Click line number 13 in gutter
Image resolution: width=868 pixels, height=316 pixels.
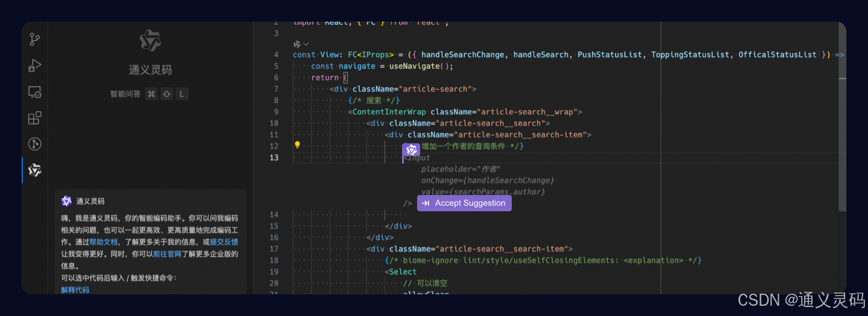click(274, 158)
